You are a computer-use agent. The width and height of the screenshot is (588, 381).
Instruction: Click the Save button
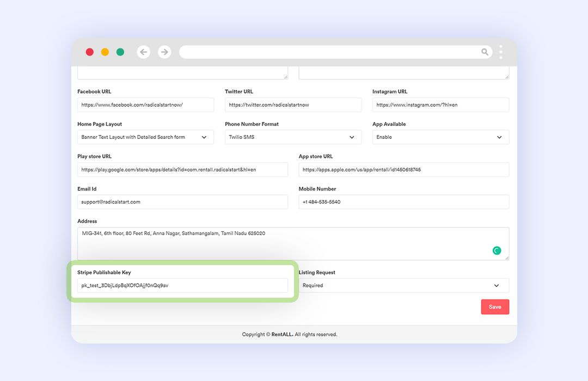click(x=495, y=307)
